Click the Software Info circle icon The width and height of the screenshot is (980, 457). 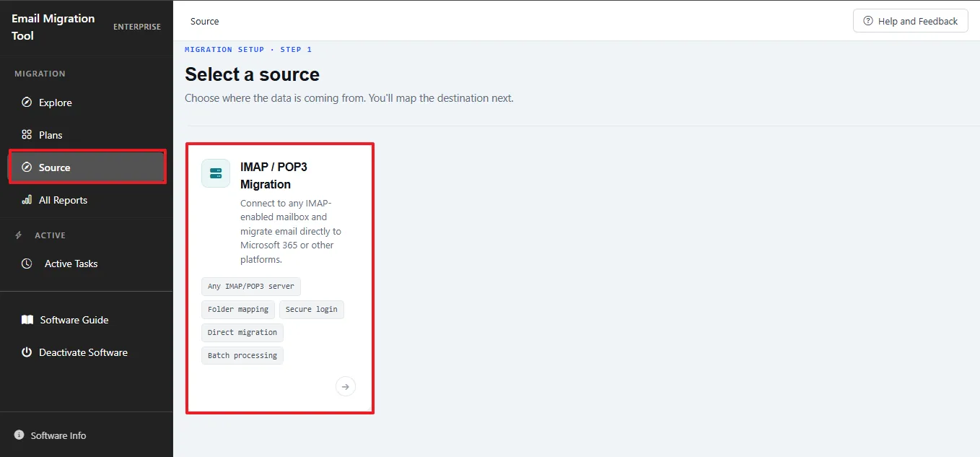[x=19, y=435]
